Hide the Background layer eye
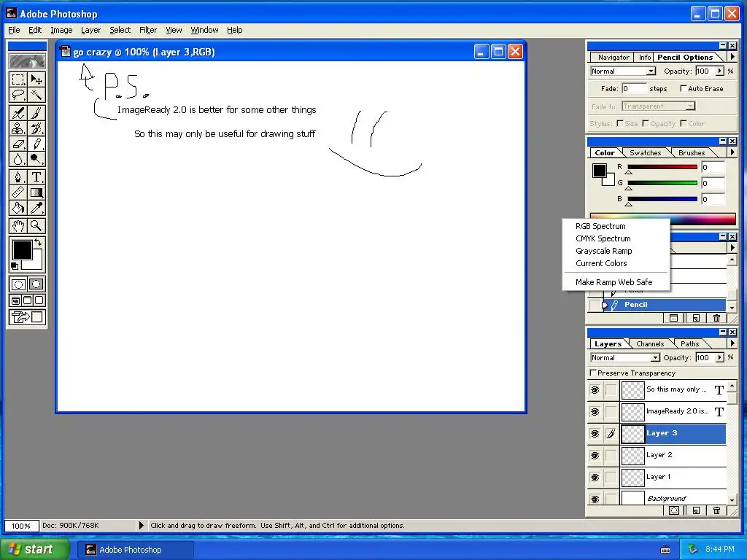747x560 pixels. [x=595, y=499]
